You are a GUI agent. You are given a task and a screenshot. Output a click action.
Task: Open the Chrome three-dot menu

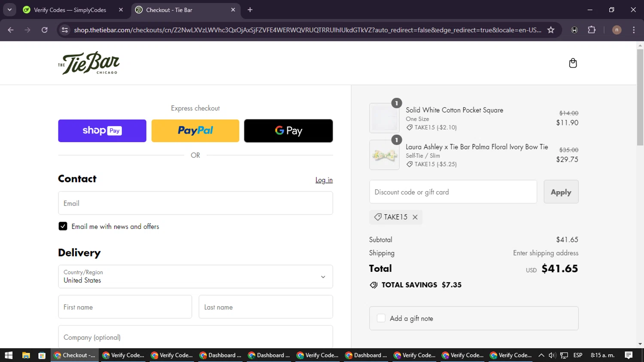click(x=634, y=30)
